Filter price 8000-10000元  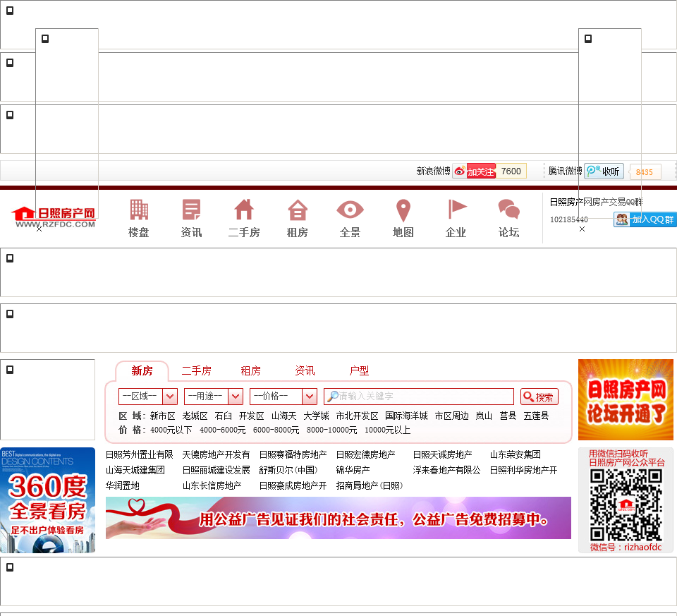coord(332,430)
